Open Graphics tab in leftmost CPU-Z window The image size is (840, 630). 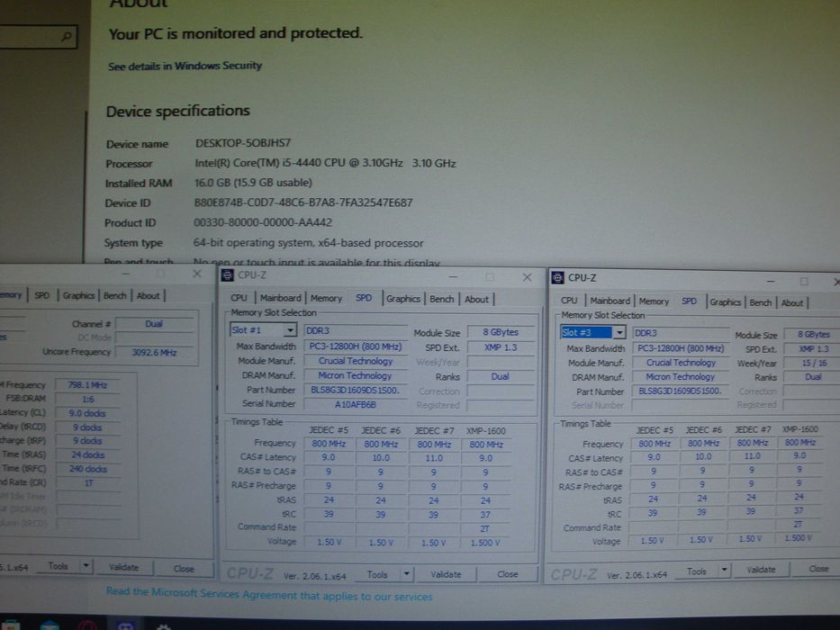[x=78, y=295]
